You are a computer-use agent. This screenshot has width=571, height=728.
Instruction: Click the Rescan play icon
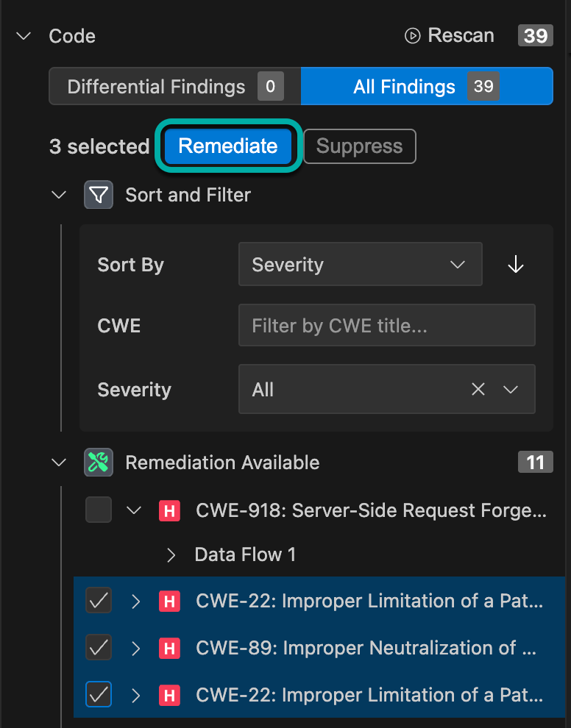pos(412,36)
